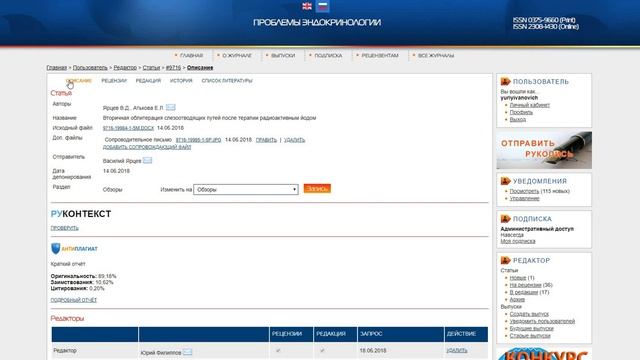Viewport: 640px width, 360px height.
Task: Open Подробный отчёт of Антиплагиат
Action: 74,300
